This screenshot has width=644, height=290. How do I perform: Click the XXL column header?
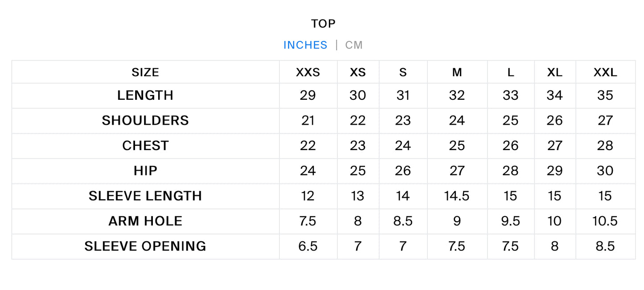(x=605, y=73)
